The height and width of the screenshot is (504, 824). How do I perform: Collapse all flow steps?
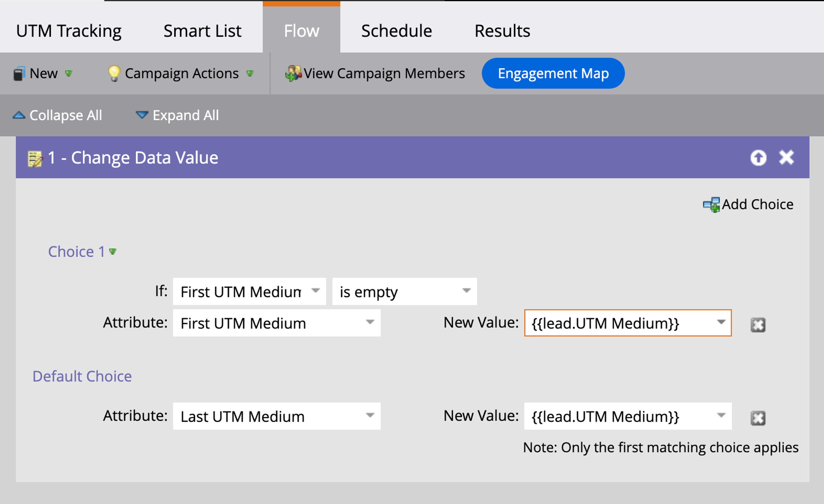57,115
